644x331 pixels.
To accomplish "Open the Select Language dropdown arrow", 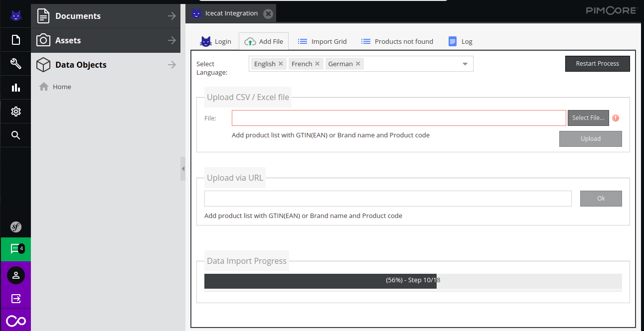I will pos(465,64).
